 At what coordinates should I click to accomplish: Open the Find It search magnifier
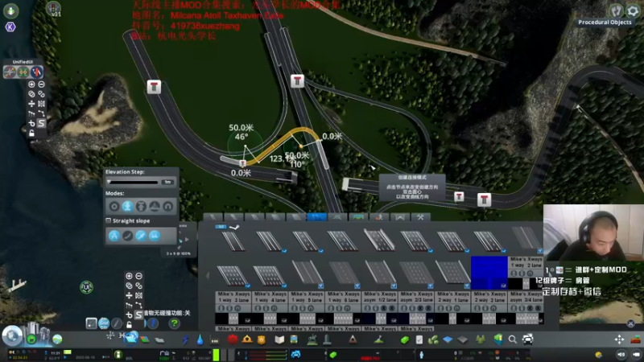512,339
